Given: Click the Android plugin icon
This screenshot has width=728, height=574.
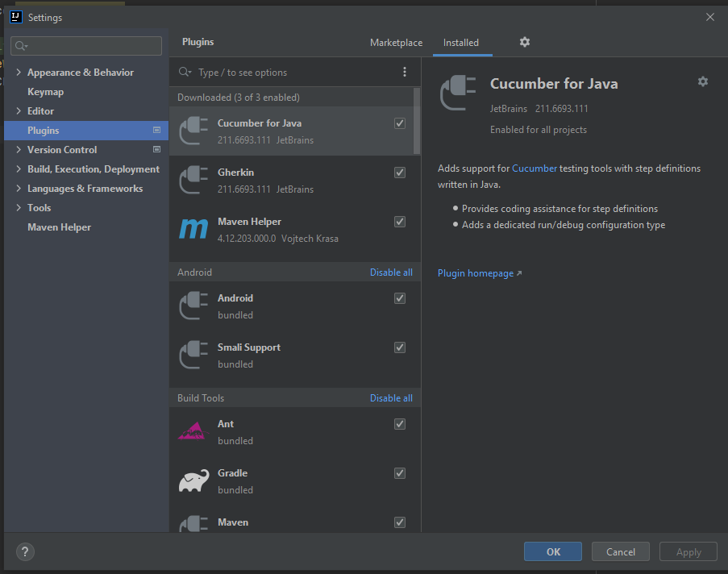Looking at the screenshot, I should pyautogui.click(x=193, y=306).
